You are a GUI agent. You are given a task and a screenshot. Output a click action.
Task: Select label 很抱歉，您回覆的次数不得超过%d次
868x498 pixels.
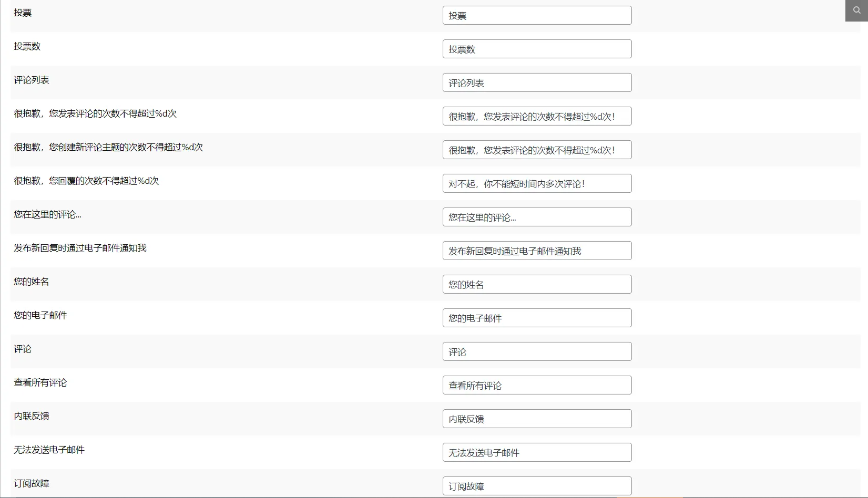pos(86,181)
